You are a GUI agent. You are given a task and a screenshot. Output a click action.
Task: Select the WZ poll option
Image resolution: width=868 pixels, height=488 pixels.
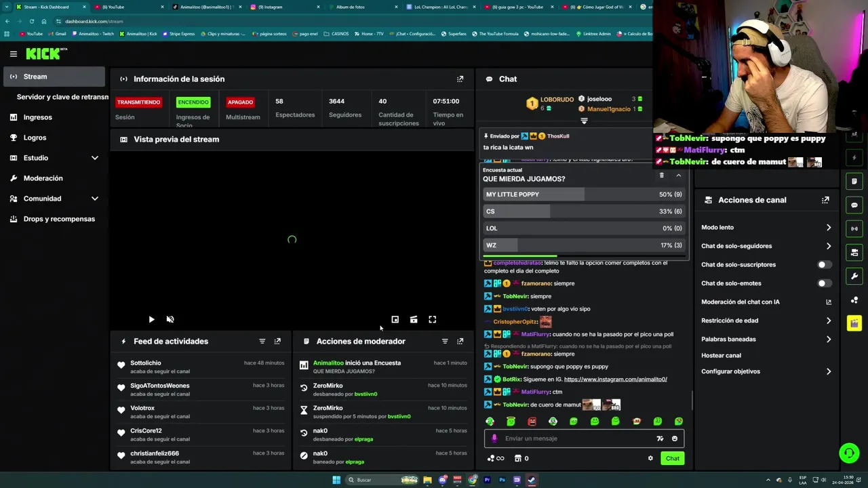585,245
